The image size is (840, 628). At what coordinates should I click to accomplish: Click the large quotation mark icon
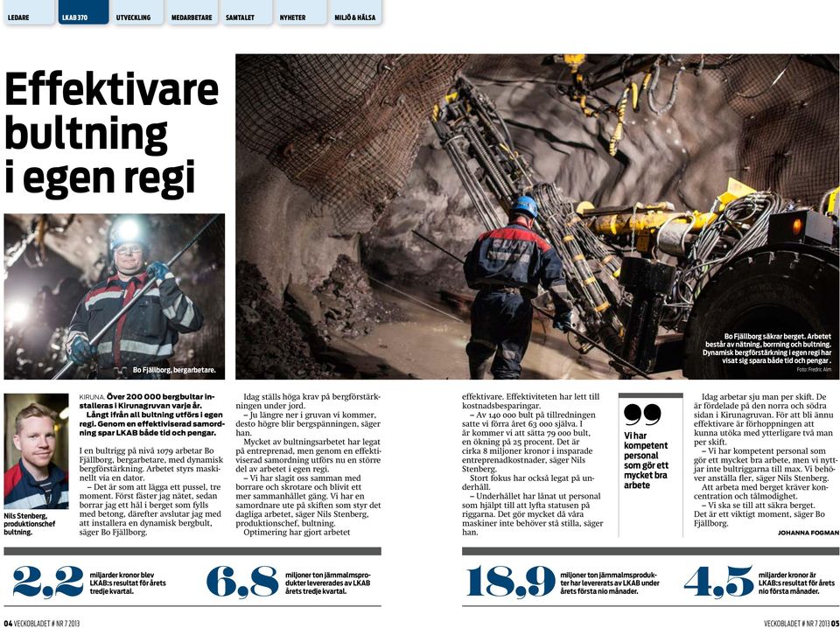pos(642,415)
